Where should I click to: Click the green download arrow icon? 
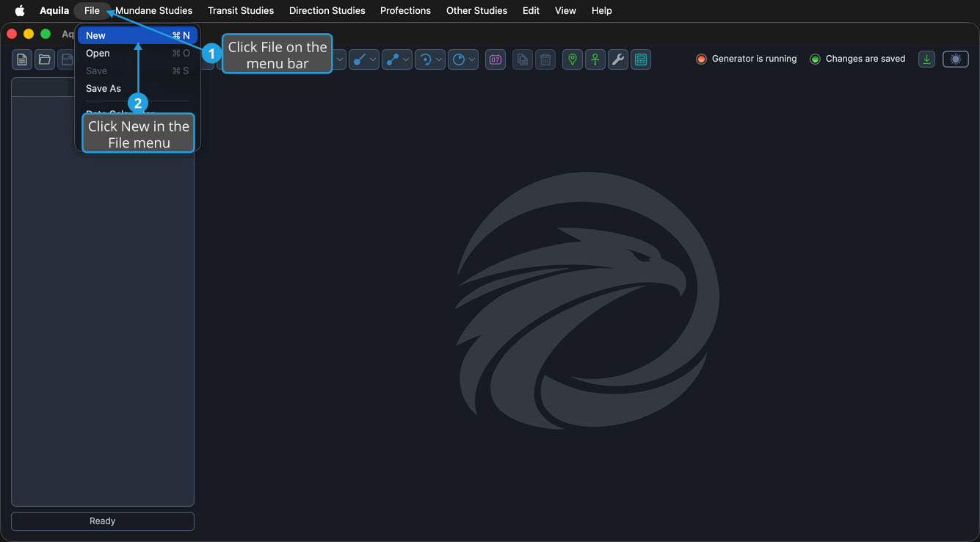pos(927,59)
